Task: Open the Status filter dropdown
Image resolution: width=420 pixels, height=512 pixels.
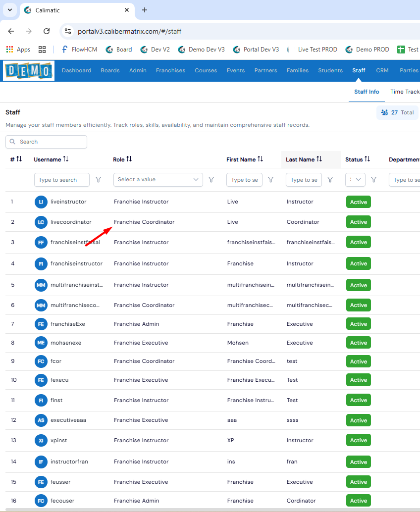Action: [x=355, y=180]
